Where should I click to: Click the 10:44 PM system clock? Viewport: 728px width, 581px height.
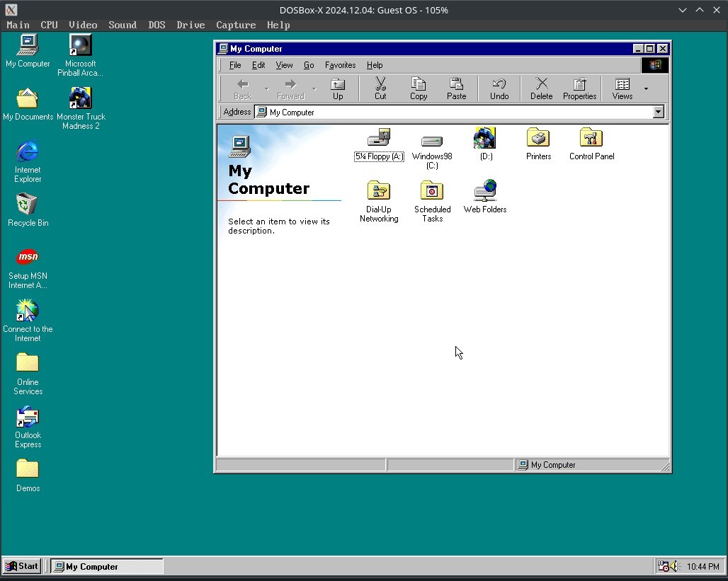tap(703, 567)
